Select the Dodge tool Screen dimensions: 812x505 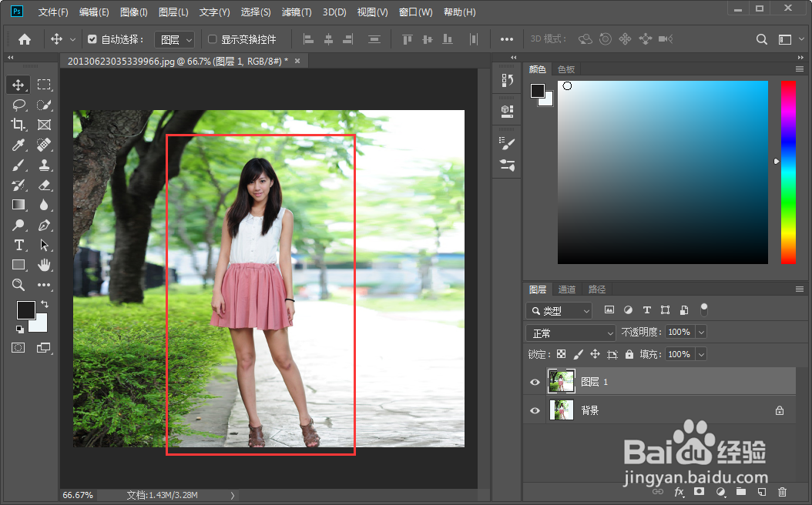click(18, 225)
